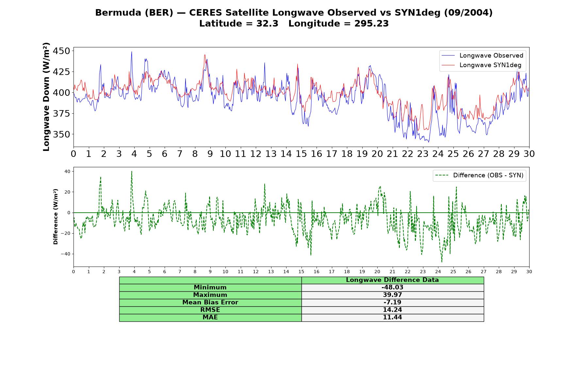
Task: Click day 30 tick on the lower chart axis
Action: pos(529,271)
